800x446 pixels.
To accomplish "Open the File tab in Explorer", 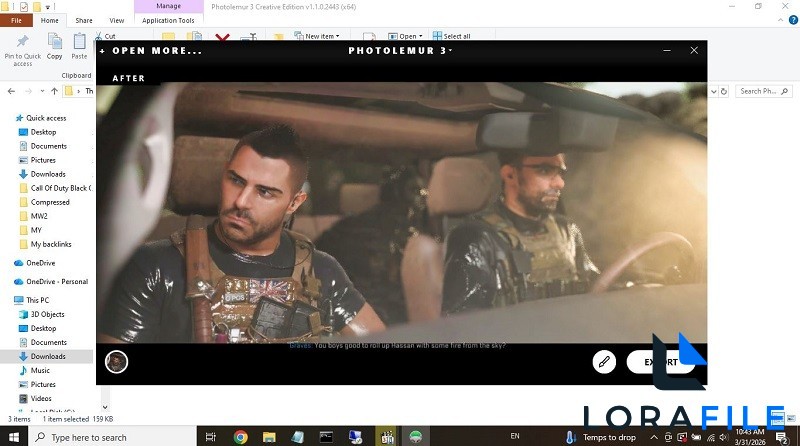I will [x=16, y=20].
